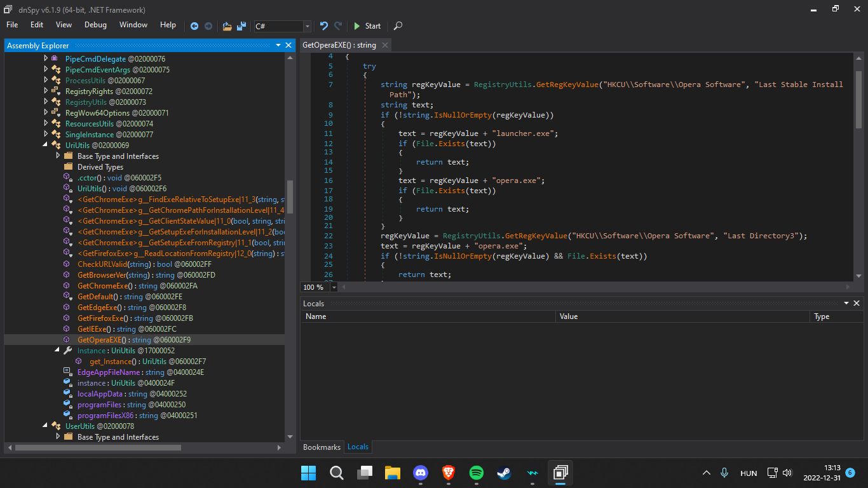This screenshot has width=868, height=488.
Task: Open the C# language dropdown
Action: click(307, 26)
